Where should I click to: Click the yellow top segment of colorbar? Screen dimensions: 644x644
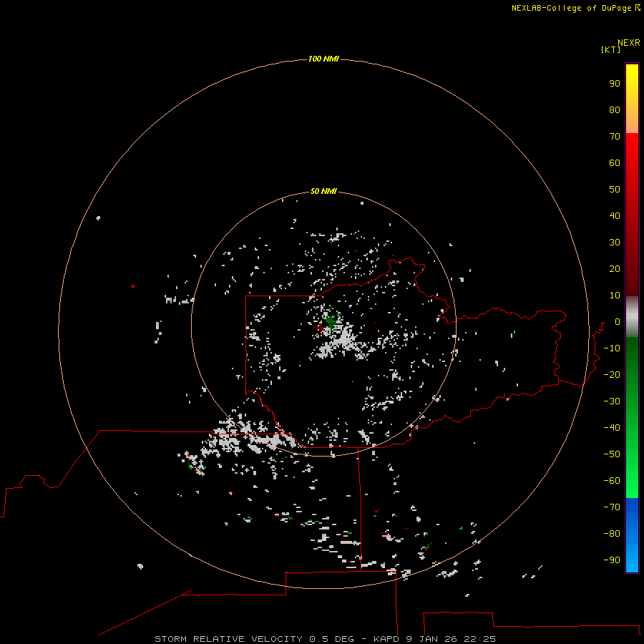pyautogui.click(x=632, y=99)
